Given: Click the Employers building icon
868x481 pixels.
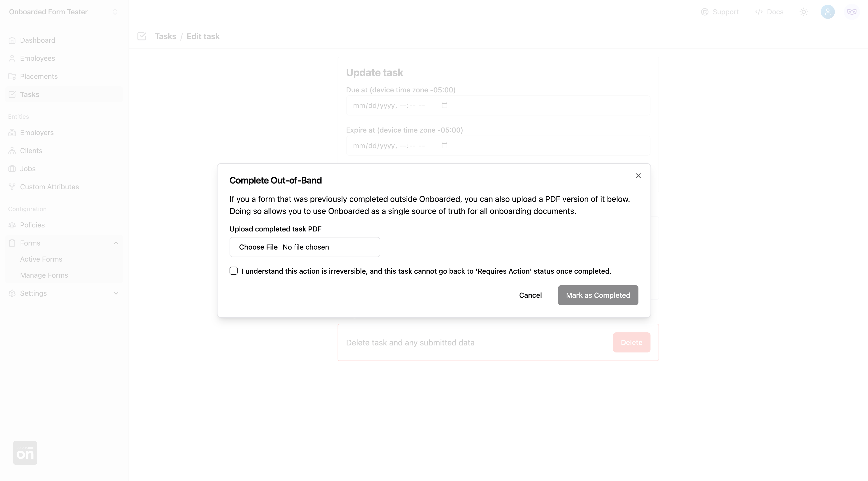Looking at the screenshot, I should 12,133.
